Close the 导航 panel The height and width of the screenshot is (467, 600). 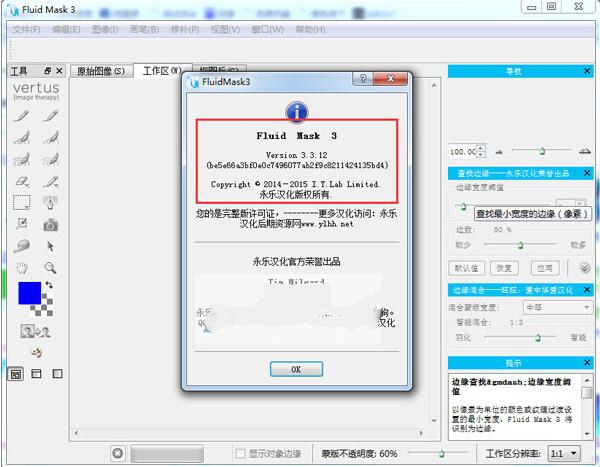point(587,71)
